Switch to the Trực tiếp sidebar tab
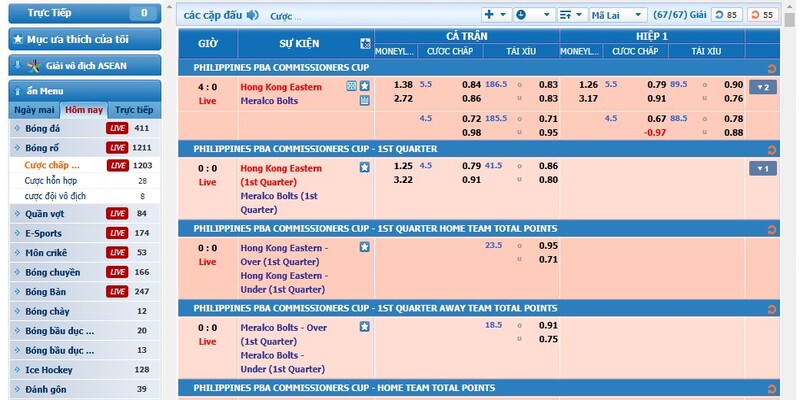Screen dimensions: 800x400 click(134, 110)
